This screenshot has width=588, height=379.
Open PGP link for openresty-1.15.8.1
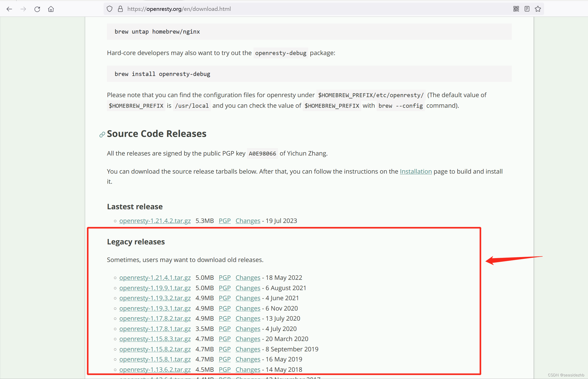tap(225, 359)
